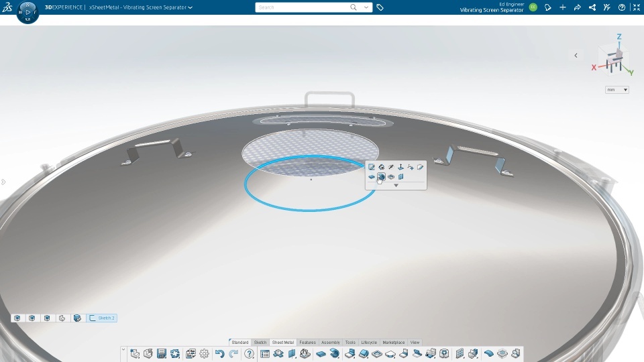The width and height of the screenshot is (644, 362).
Task: Click the Cutout icon in context toolbar
Action: point(391,177)
